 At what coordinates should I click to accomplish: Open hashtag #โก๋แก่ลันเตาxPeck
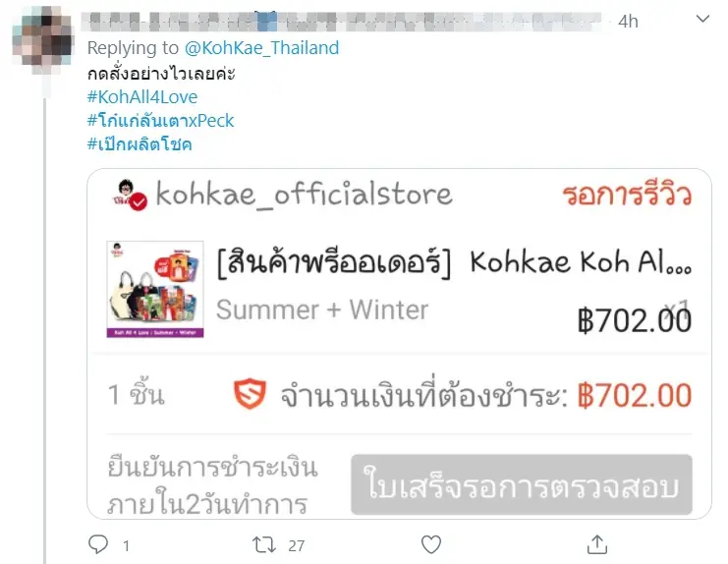point(160,121)
